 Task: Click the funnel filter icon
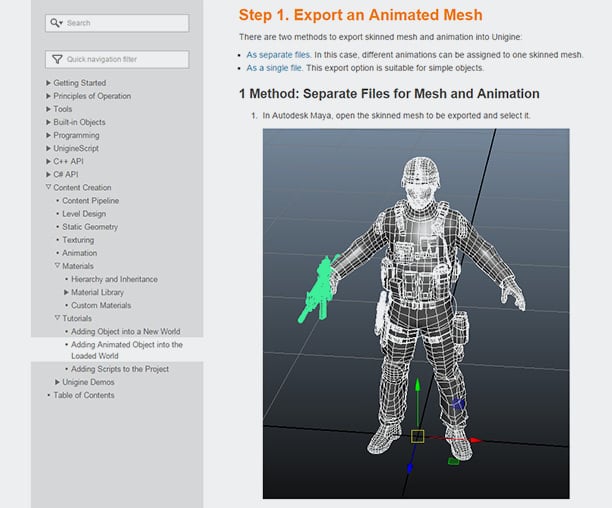pyautogui.click(x=57, y=59)
